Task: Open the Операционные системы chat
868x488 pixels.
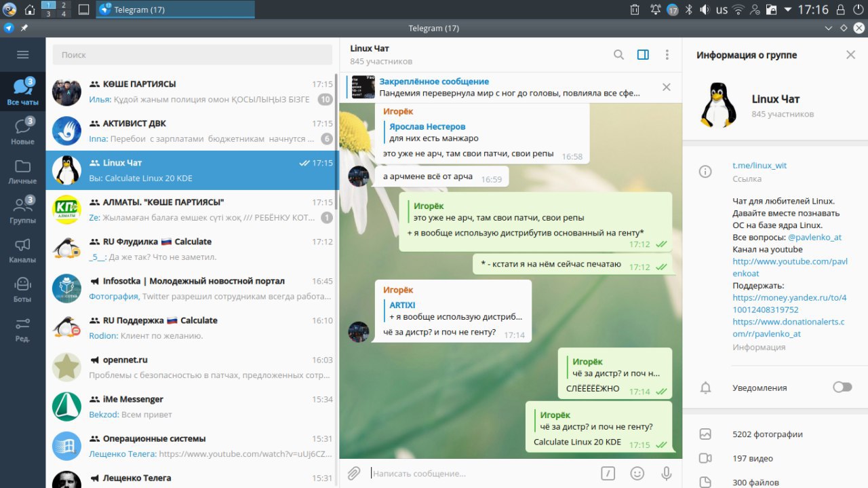Action: [x=191, y=447]
